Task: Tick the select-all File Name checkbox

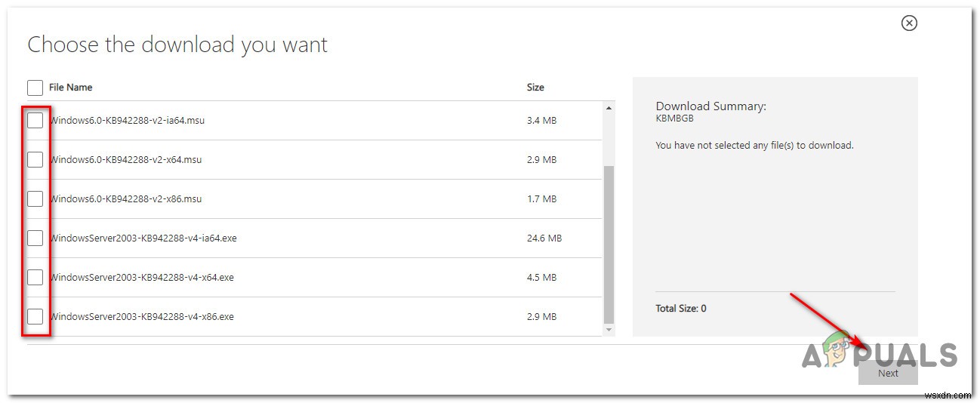Action: click(35, 88)
